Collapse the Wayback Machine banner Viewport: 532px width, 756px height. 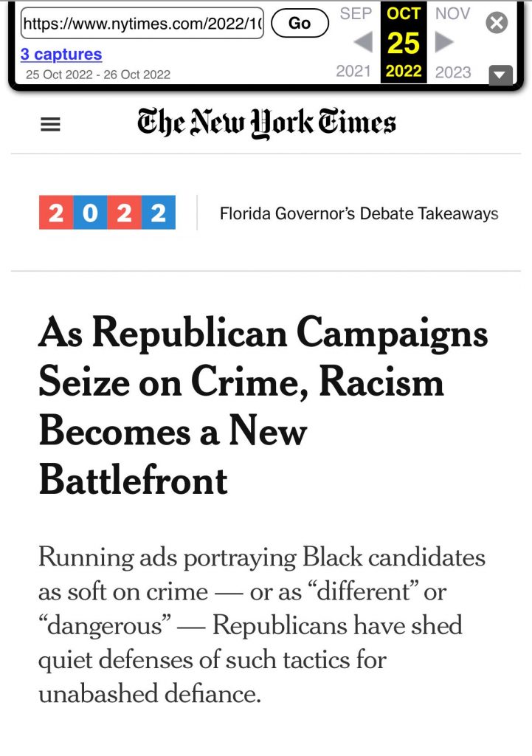tap(500, 75)
